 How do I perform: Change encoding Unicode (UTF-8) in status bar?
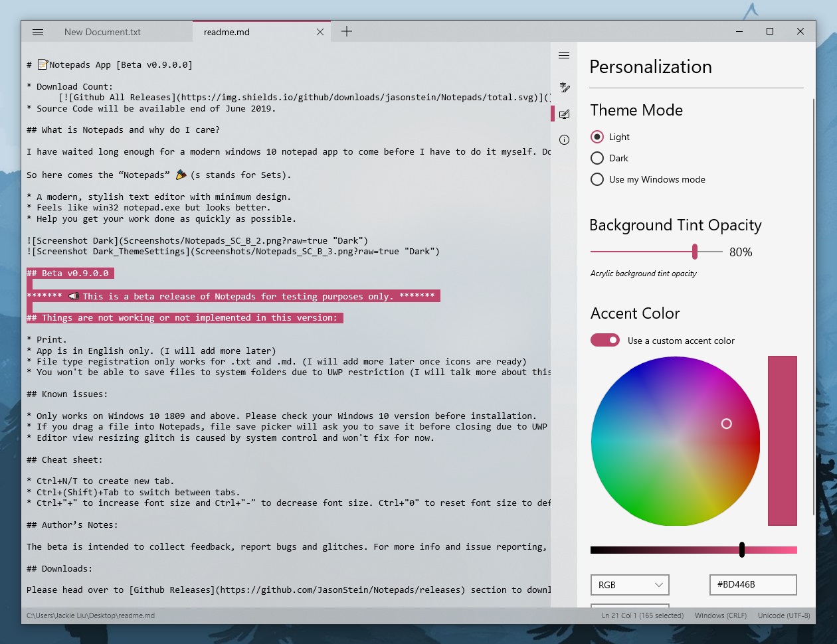(x=784, y=615)
